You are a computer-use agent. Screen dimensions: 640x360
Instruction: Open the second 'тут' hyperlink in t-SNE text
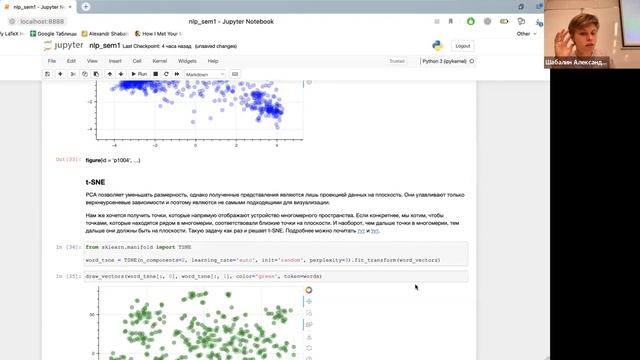click(x=375, y=231)
